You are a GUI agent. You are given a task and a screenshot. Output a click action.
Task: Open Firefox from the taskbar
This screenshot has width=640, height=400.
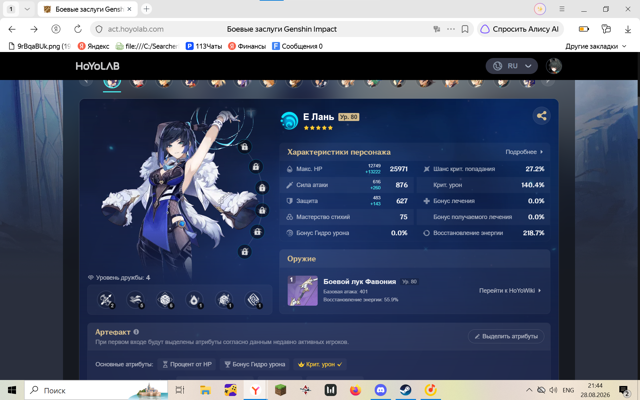356,390
